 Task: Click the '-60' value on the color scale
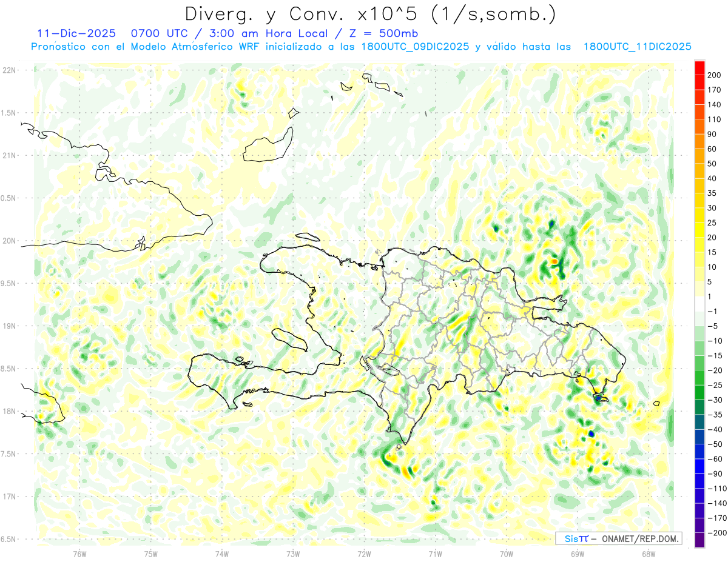pos(715,459)
